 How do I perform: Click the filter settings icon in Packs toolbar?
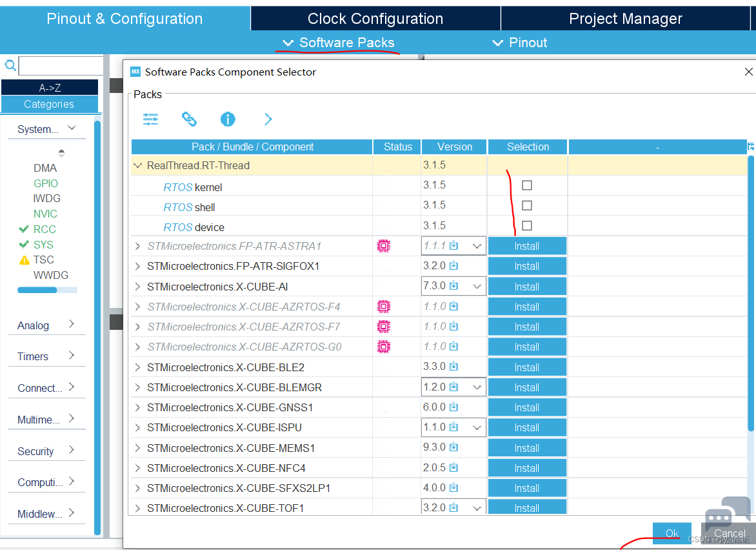150,119
